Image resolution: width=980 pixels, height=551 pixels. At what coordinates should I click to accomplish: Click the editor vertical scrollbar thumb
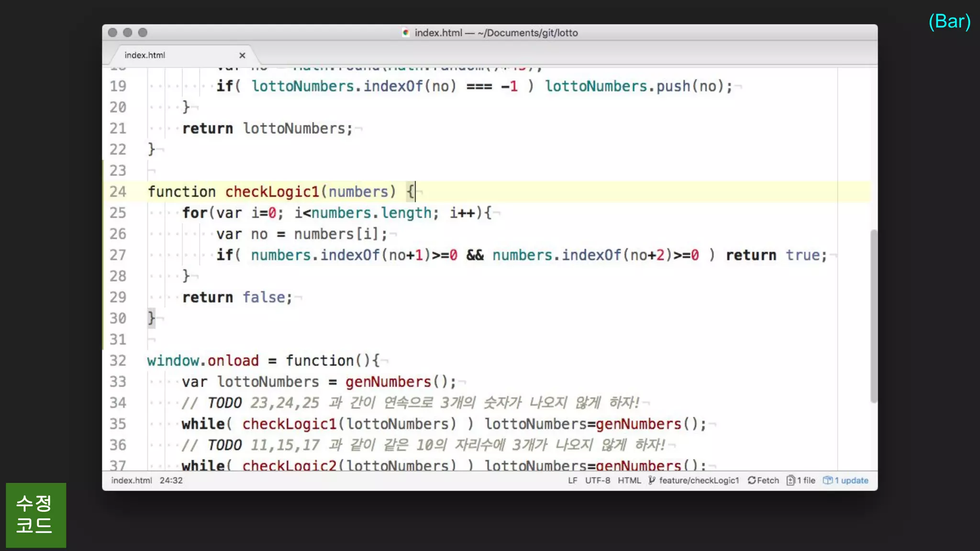(x=873, y=316)
